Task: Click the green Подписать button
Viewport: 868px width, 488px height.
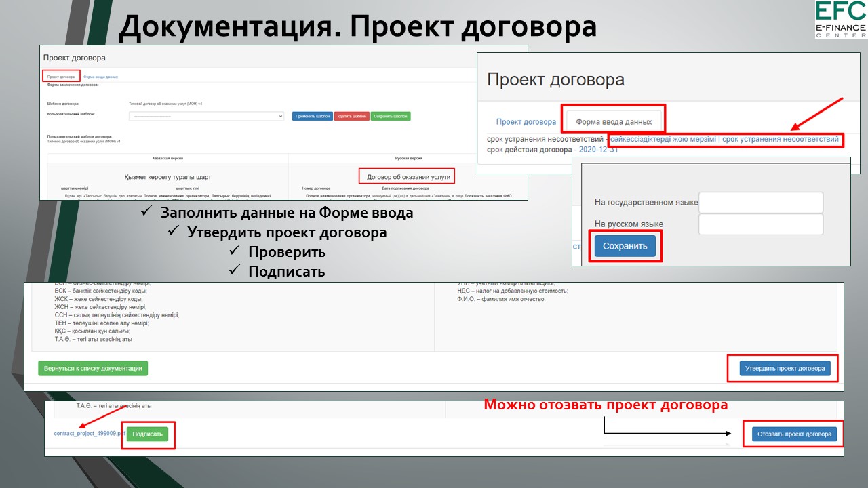Action: 147,434
